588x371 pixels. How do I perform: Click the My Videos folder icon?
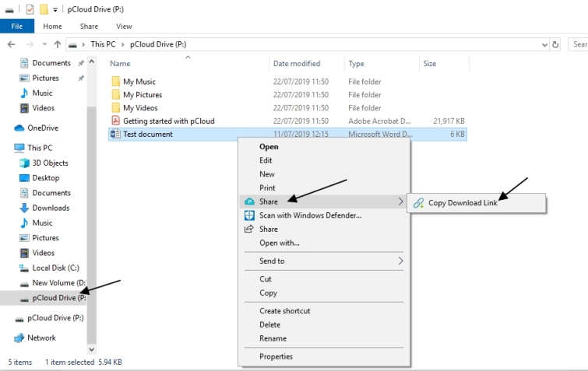coord(116,107)
